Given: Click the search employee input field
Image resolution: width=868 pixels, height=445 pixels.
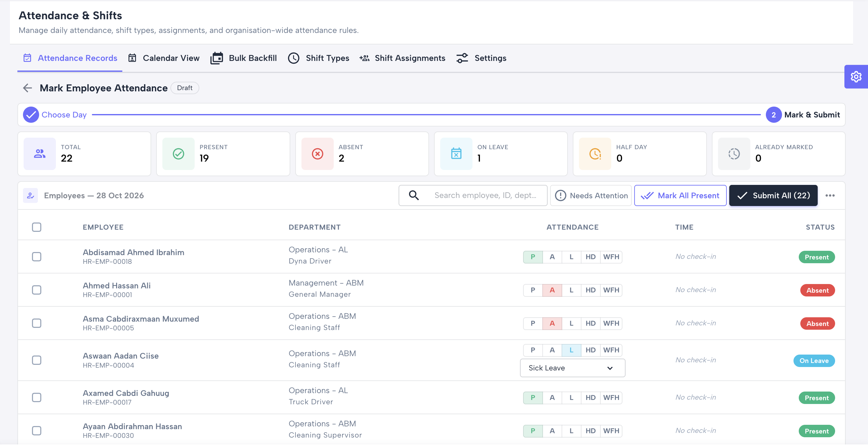Looking at the screenshot, I should pyautogui.click(x=473, y=196).
